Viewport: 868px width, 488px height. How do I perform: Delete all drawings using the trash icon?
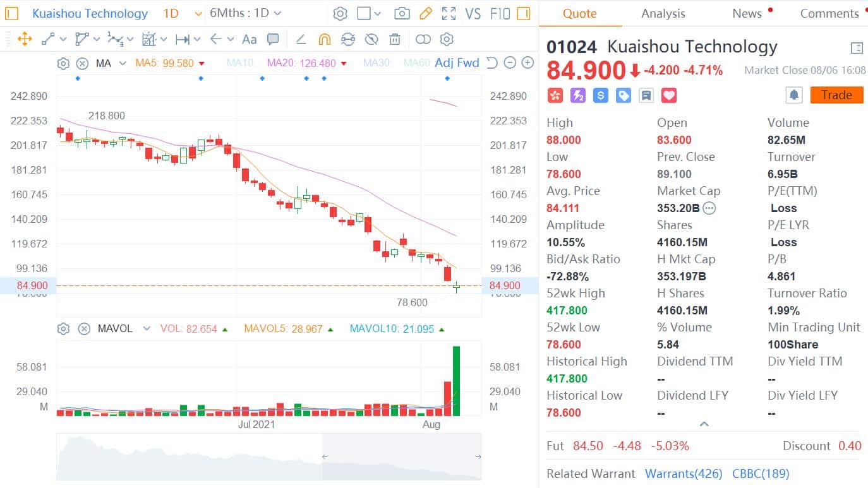(x=394, y=39)
